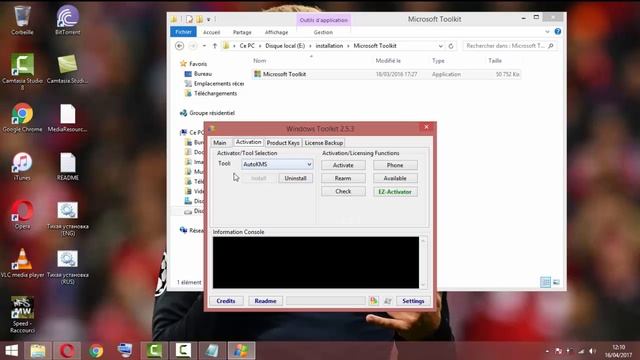The height and width of the screenshot is (360, 640).
Task: Open the Тихая установка (RUS) desktop icon
Action: click(67, 267)
